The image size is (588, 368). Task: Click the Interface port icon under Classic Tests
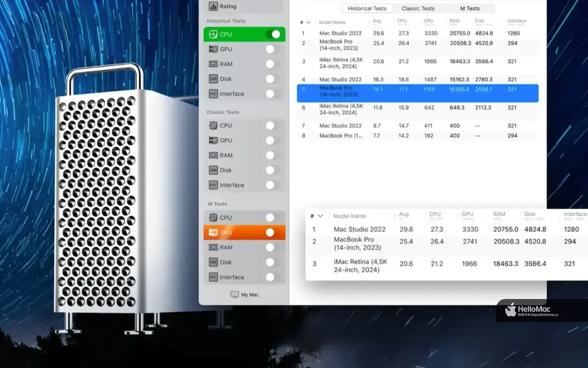coord(213,185)
